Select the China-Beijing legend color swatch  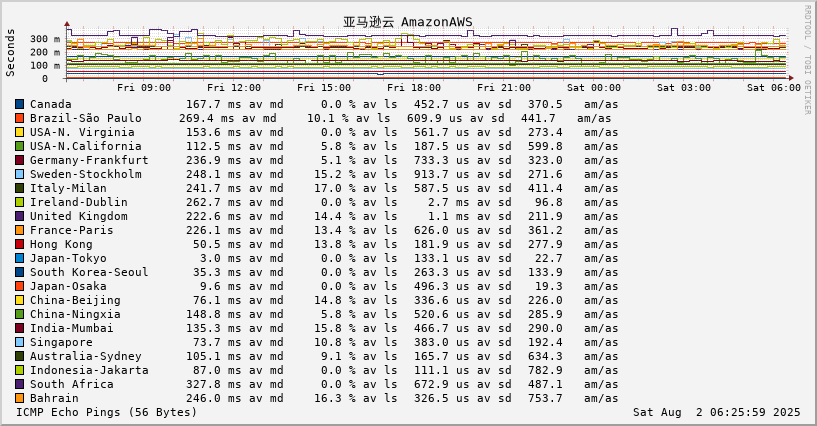(19, 300)
